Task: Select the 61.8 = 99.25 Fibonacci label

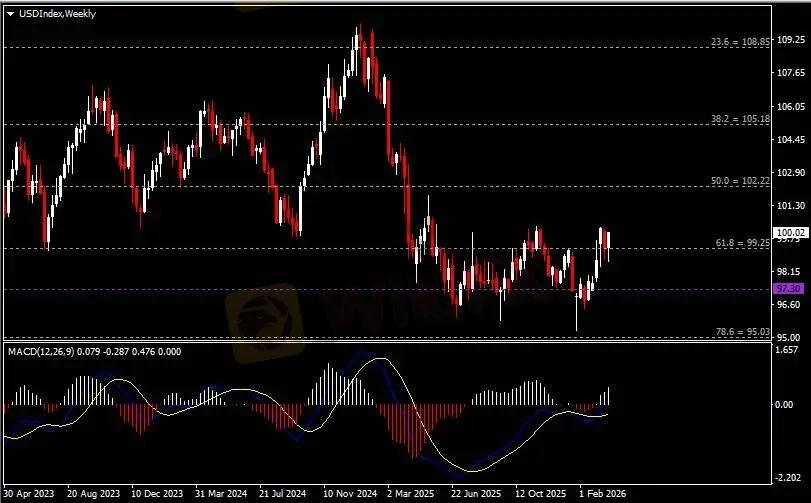Action: tap(743, 243)
